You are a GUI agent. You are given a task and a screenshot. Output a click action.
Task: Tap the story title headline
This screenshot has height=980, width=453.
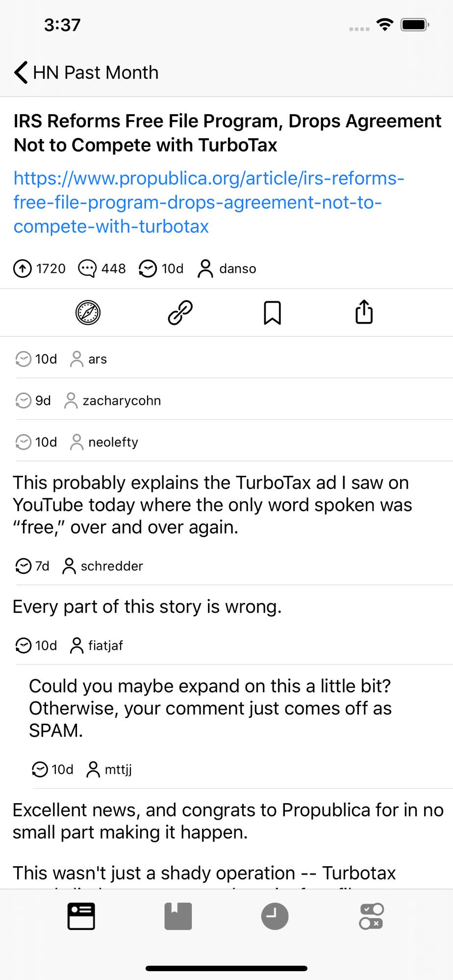click(226, 133)
